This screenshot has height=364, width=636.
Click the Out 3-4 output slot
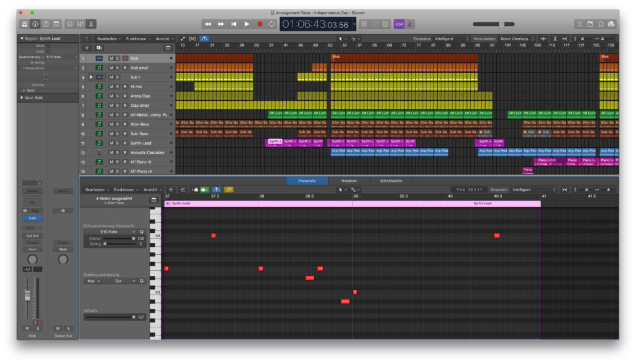click(32, 236)
